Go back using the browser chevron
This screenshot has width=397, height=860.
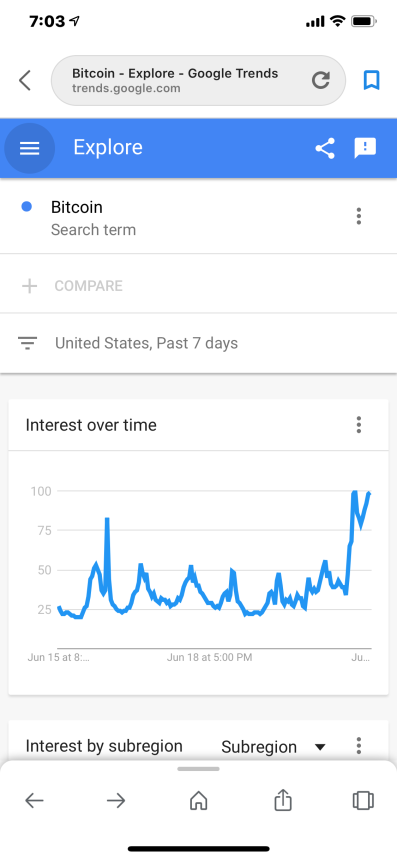[x=24, y=80]
